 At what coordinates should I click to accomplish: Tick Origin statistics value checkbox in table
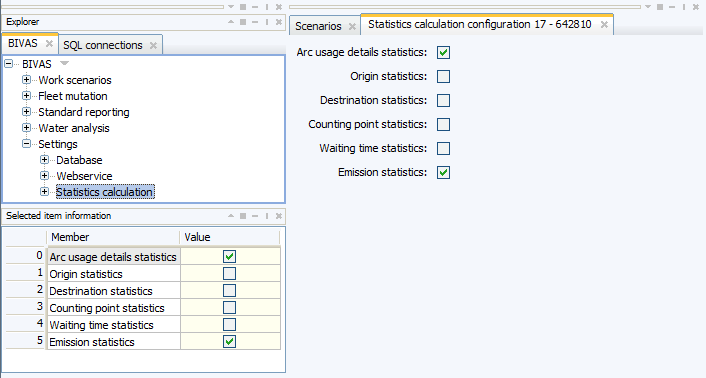[x=229, y=274]
